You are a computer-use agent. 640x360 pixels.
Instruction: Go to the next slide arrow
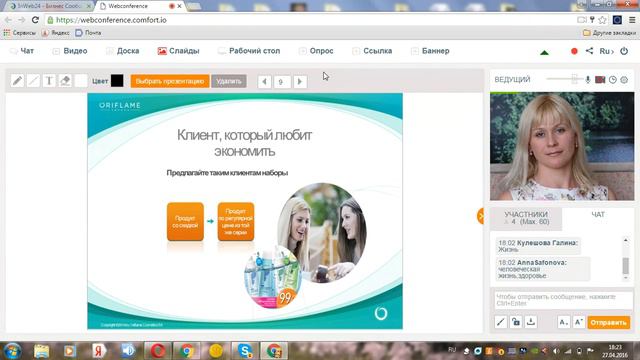tap(300, 82)
